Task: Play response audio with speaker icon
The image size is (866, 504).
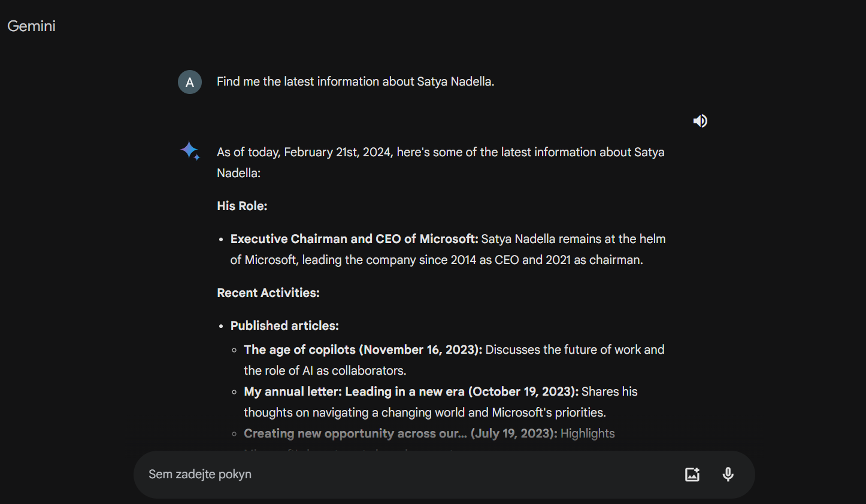Action: point(700,121)
